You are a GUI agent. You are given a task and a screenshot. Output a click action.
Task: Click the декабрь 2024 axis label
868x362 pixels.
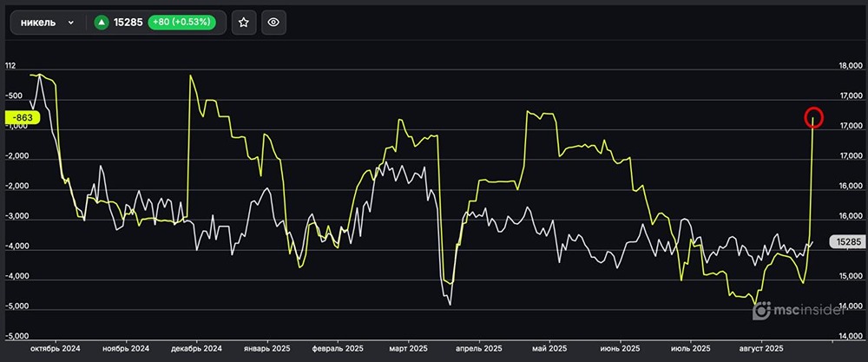(193, 348)
